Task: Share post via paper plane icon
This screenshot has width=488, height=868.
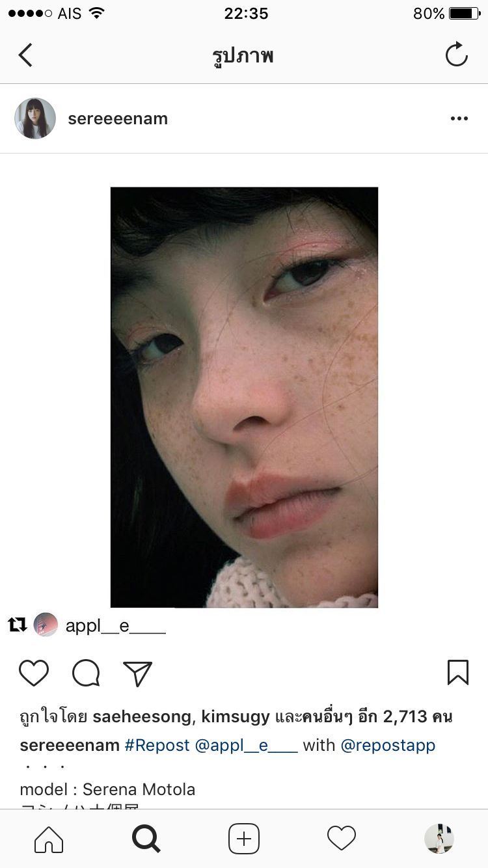Action: [x=137, y=673]
